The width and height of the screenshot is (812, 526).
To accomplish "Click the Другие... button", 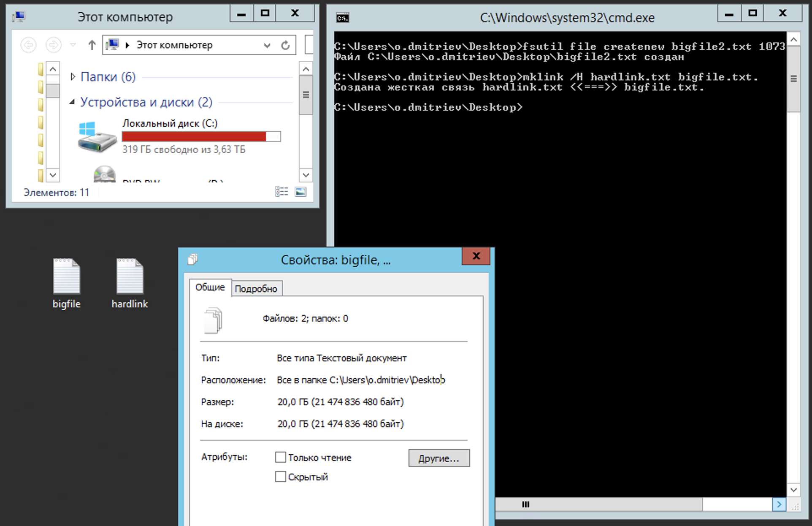I will coord(438,458).
